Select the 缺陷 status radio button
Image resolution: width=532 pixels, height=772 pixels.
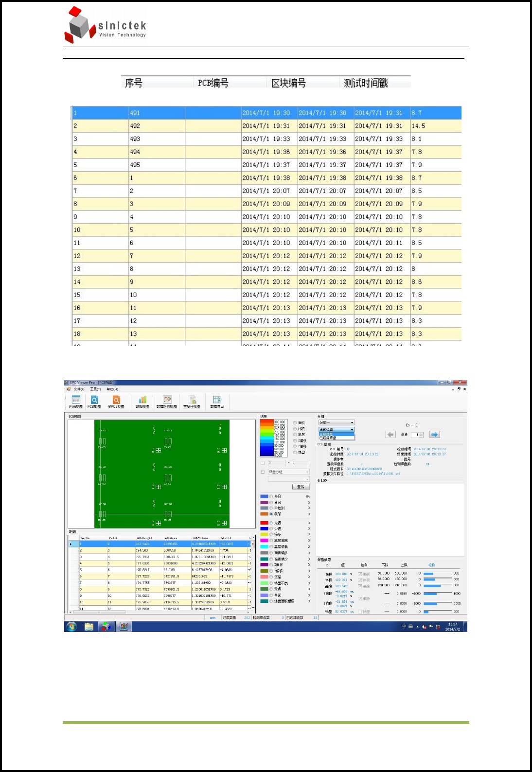(x=271, y=514)
